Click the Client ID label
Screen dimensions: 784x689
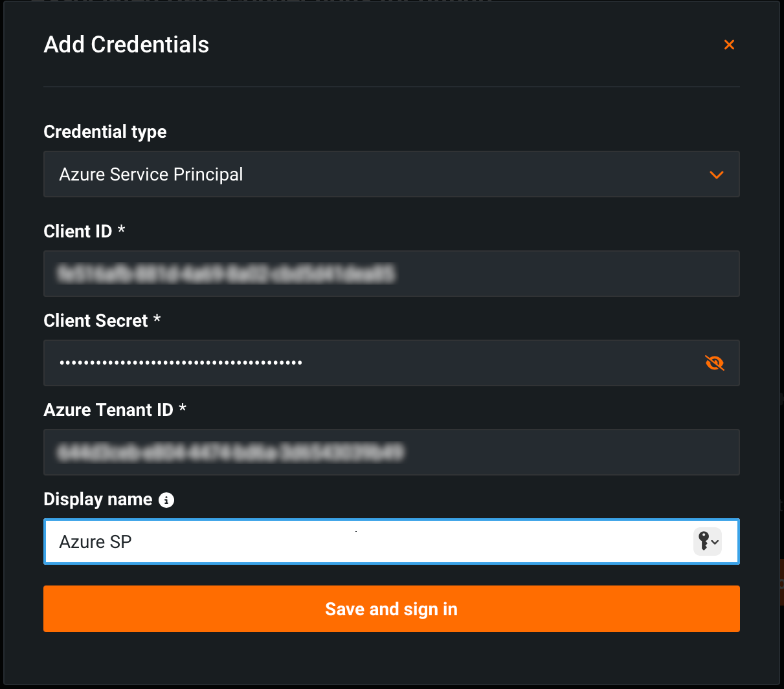(x=78, y=232)
